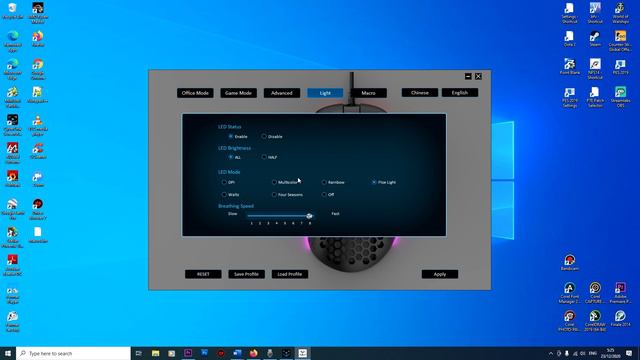Open Firefox from the taskbar

tap(253, 353)
